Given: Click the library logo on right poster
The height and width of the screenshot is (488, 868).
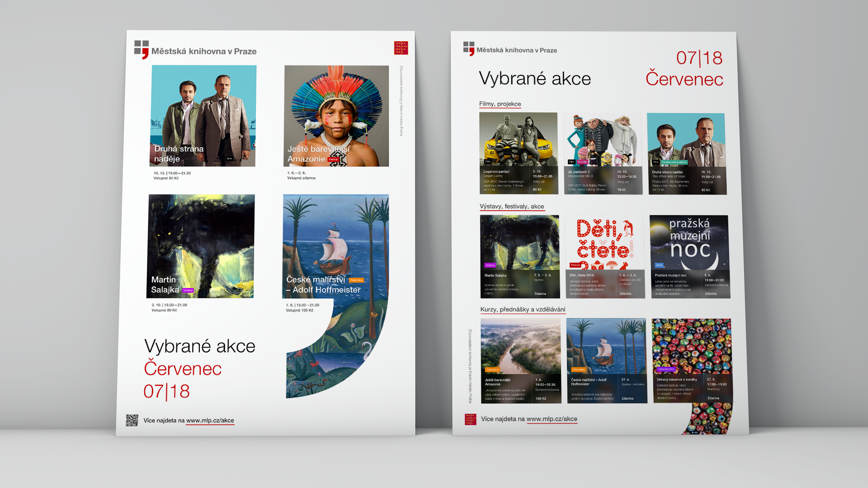Looking at the screenshot, I should click(x=469, y=48).
